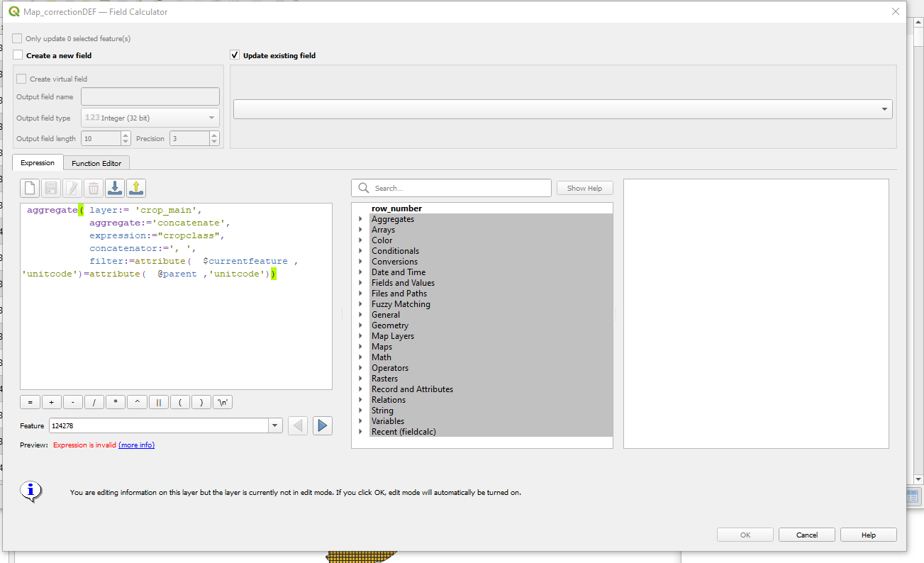Image resolution: width=924 pixels, height=563 pixels.
Task: Insert the division operator
Action: coord(94,402)
